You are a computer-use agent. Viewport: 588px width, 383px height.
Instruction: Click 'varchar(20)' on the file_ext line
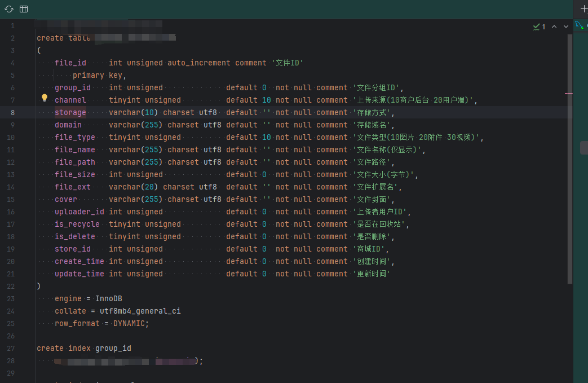point(134,187)
